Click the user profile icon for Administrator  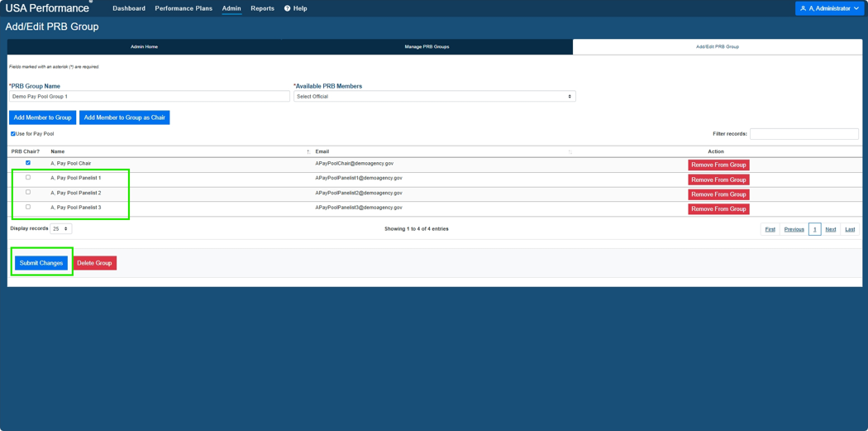[x=804, y=8]
